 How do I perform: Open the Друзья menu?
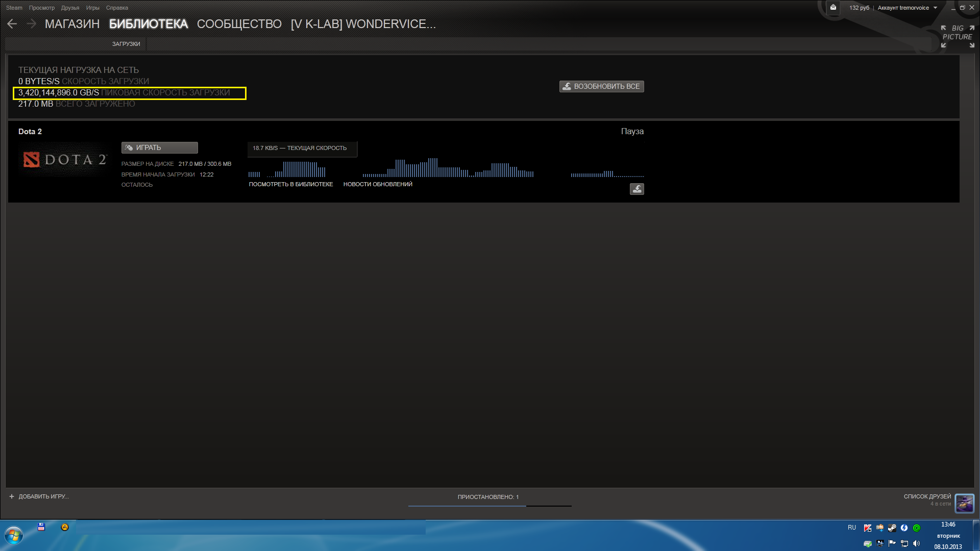pos(70,8)
